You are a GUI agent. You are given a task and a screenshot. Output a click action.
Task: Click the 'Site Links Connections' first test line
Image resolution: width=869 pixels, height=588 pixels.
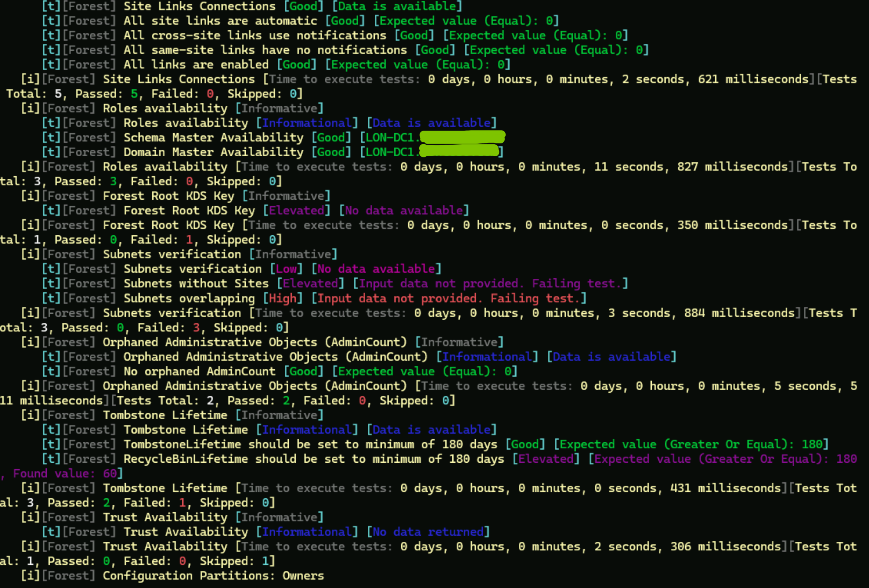[x=199, y=6]
